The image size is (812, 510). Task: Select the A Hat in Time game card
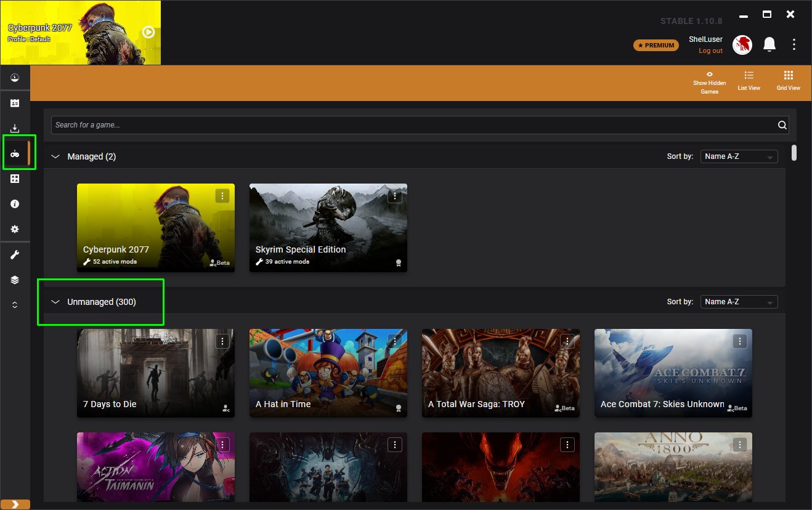click(328, 373)
